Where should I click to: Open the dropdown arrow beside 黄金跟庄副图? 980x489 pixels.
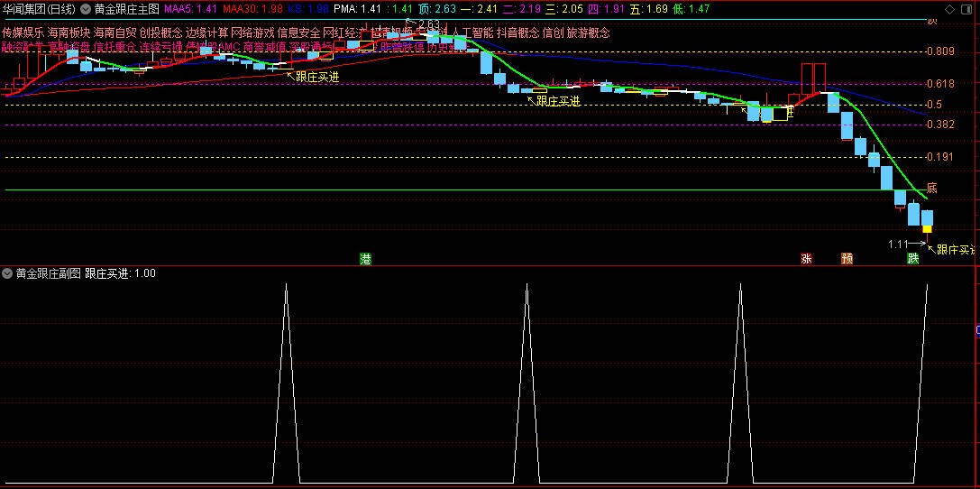click(7, 273)
